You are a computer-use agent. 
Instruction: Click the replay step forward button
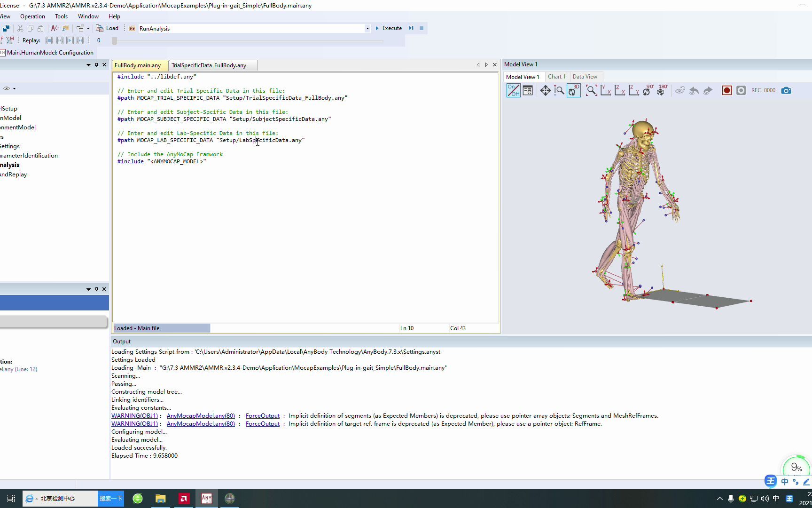[80, 40]
